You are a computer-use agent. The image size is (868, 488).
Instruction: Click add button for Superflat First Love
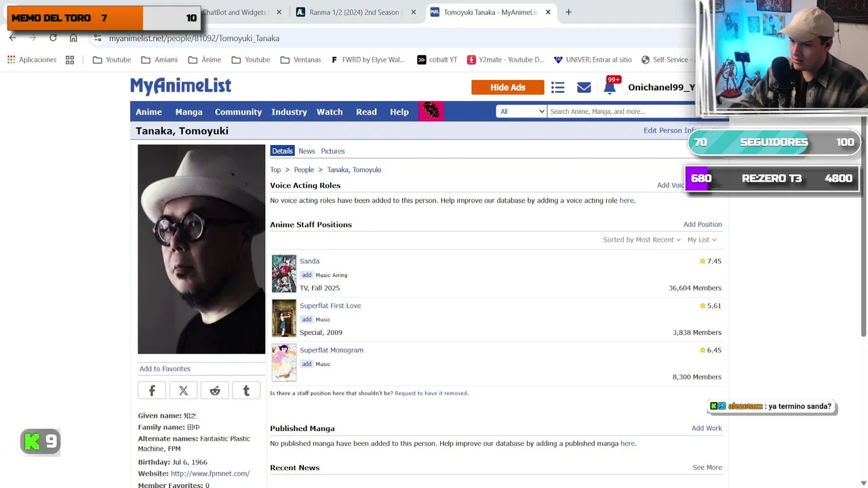click(307, 319)
